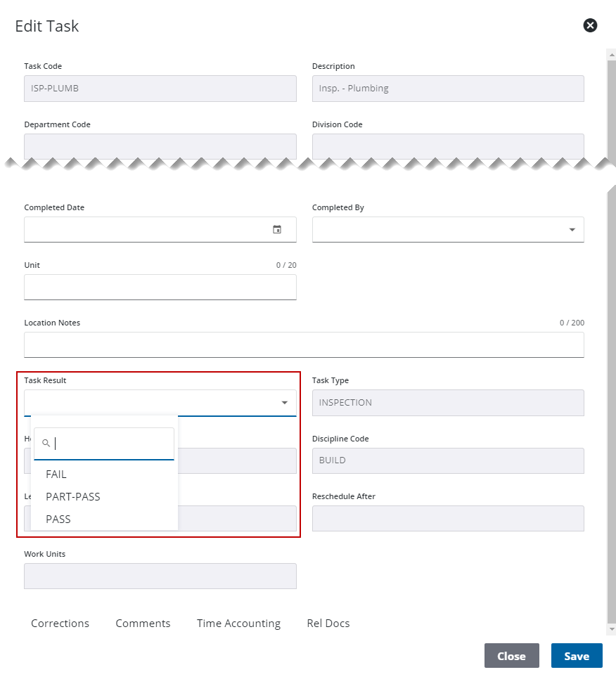Click the calendar icon in Completed Date
This screenshot has width=616, height=684.
pyautogui.click(x=277, y=229)
